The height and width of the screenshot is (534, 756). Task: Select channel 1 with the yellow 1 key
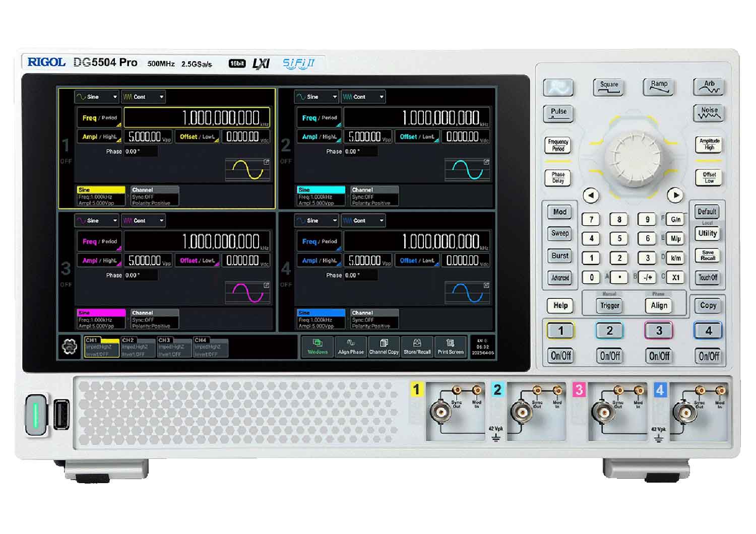pos(560,330)
